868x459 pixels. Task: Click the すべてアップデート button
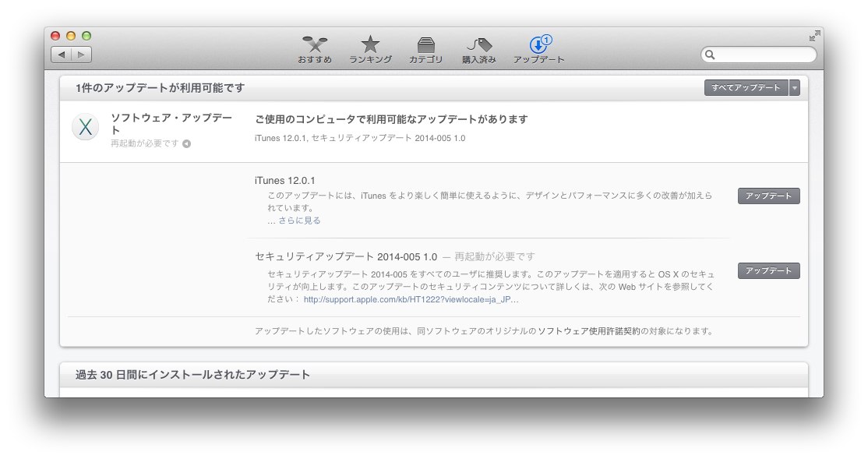[746, 87]
